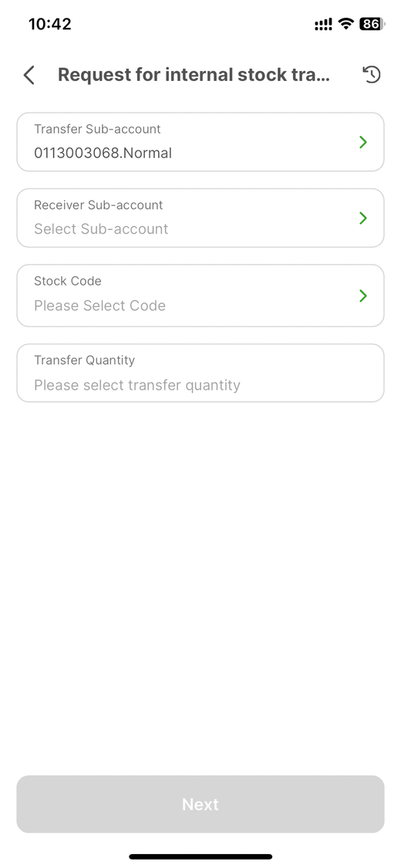This screenshot has width=401, height=868.
Task: Tap the home indicator bar at bottom
Action: [x=200, y=856]
